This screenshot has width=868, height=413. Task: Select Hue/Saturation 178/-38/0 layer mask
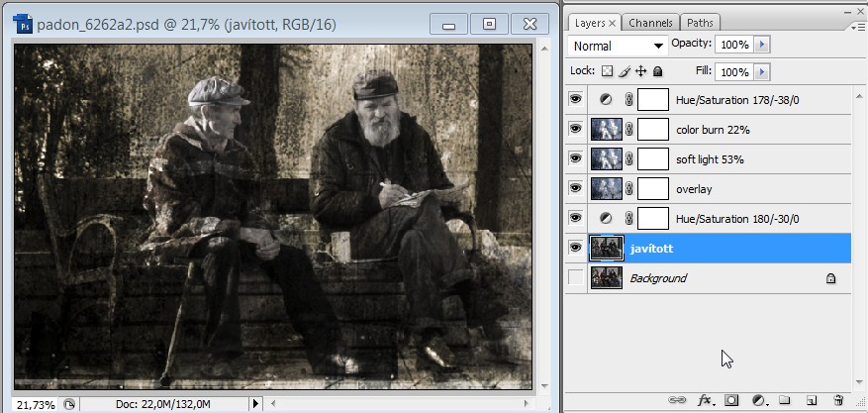click(x=653, y=100)
